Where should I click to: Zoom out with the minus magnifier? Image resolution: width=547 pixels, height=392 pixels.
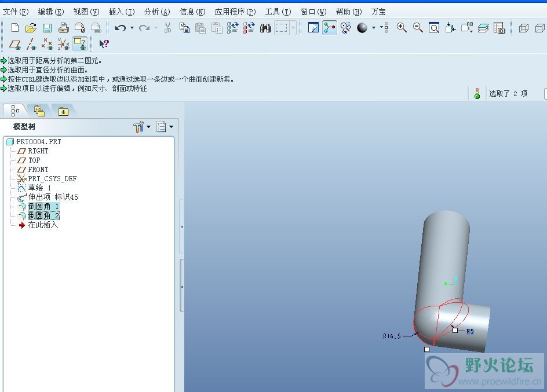point(418,28)
